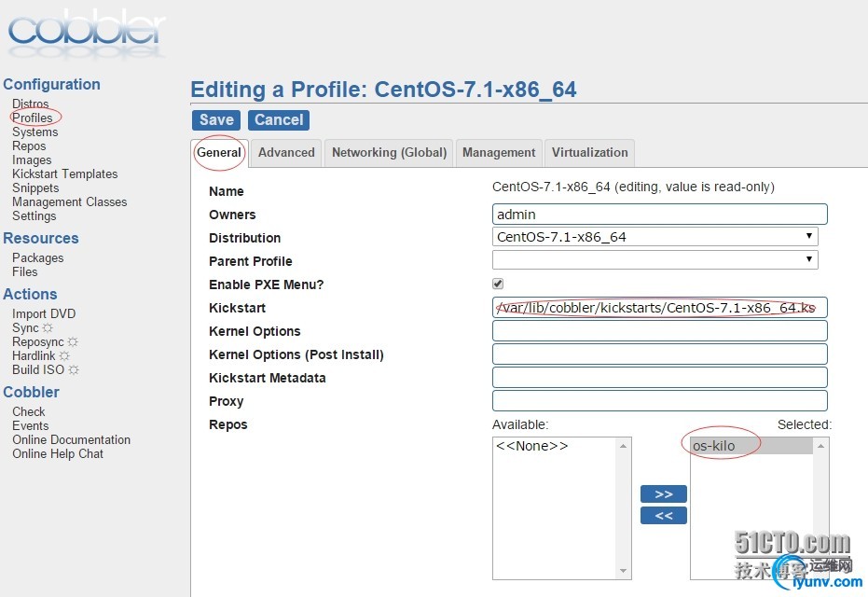The image size is (868, 597).
Task: Open Images in sidebar
Action: point(32,160)
